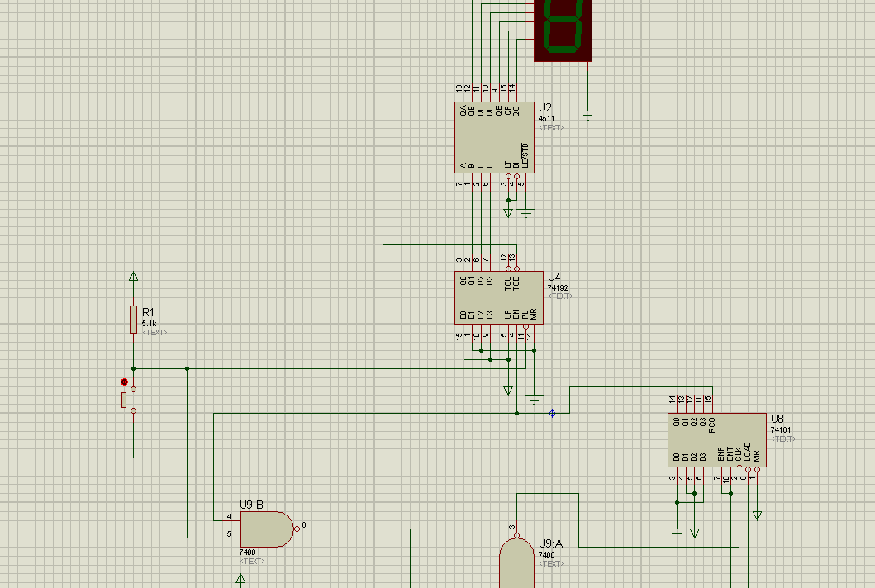Select the U9:A NAND gate symbol
The height and width of the screenshot is (588, 875).
tap(516, 562)
